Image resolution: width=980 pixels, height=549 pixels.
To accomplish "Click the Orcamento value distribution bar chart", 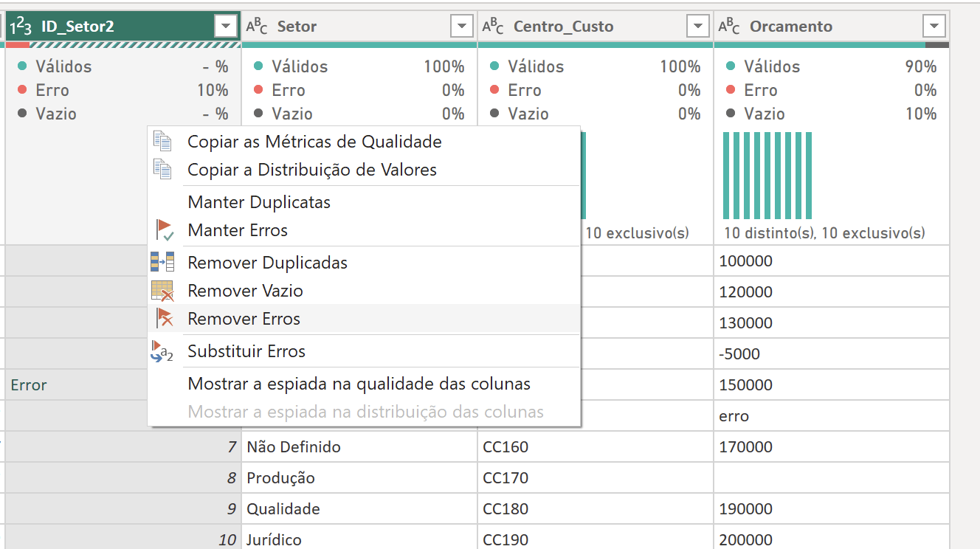I will (767, 176).
